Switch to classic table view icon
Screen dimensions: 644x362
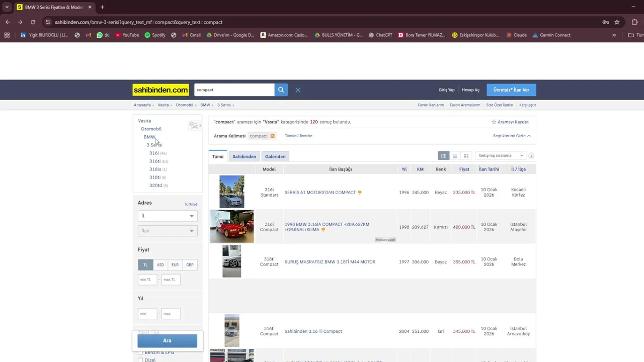pyautogui.click(x=443, y=156)
